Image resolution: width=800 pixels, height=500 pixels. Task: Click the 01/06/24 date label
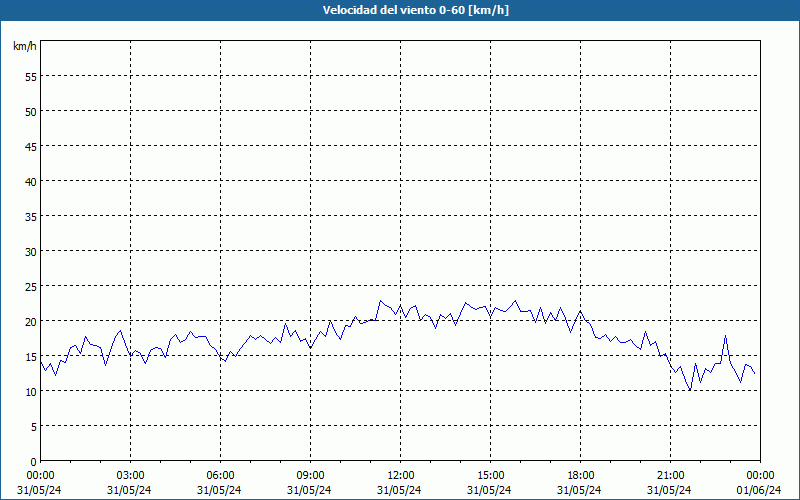[759, 490]
